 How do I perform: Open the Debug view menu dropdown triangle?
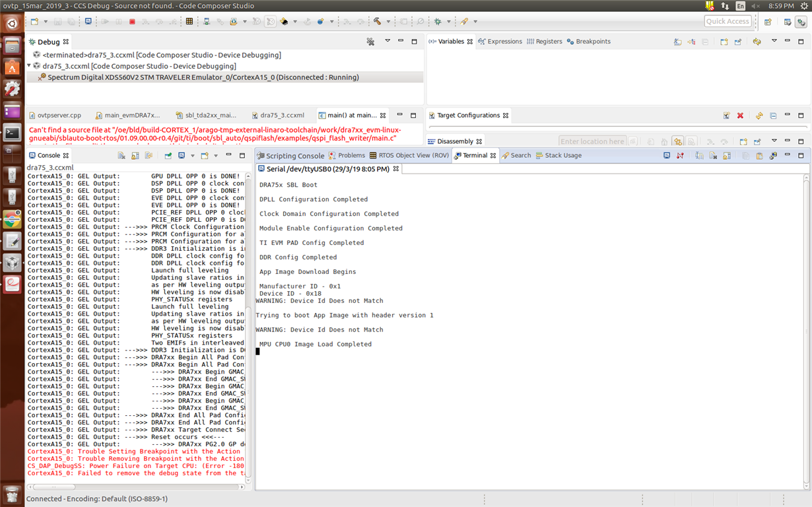pyautogui.click(x=386, y=41)
